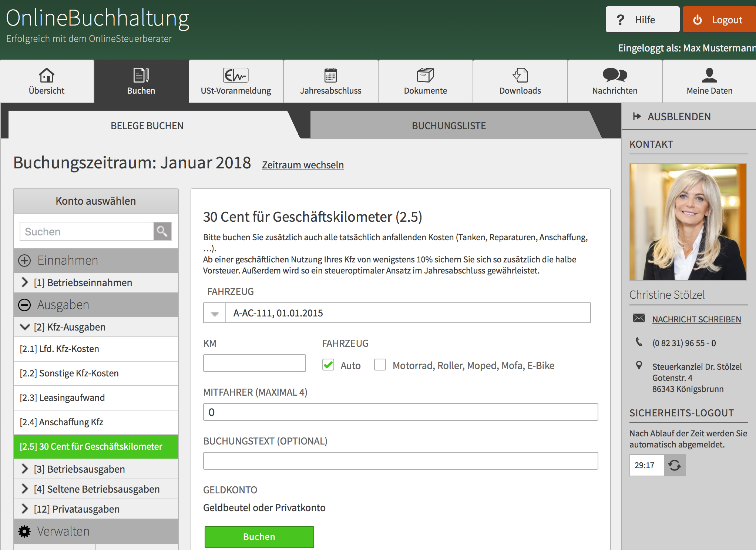Focus the Mitfahrer input field

pos(401,412)
